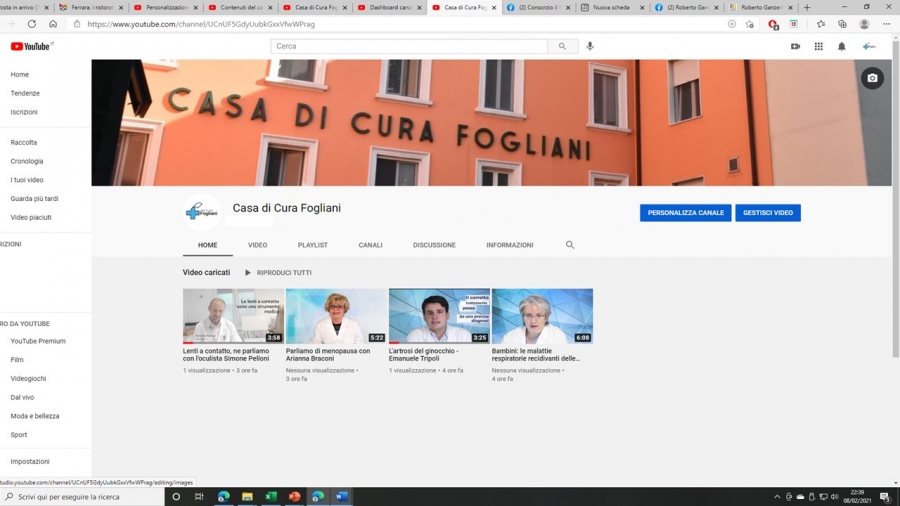Open the L'artrosi del ginocchio video thumbnail

click(x=439, y=316)
